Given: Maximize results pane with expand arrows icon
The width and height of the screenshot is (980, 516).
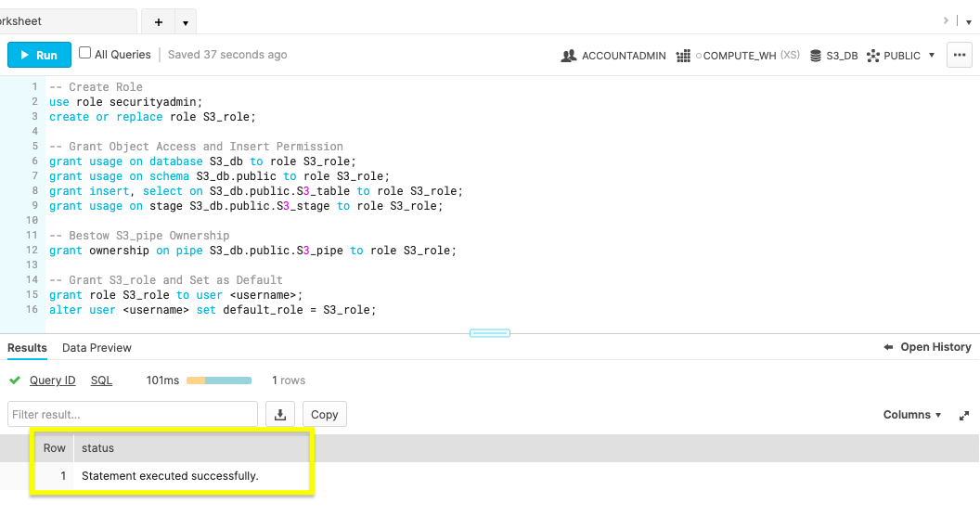Looking at the screenshot, I should click(x=964, y=416).
